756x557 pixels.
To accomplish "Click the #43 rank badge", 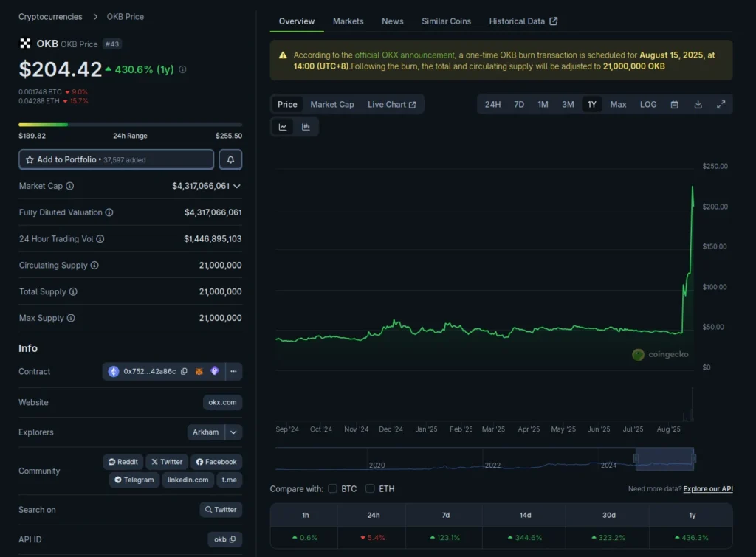I will [x=112, y=44].
